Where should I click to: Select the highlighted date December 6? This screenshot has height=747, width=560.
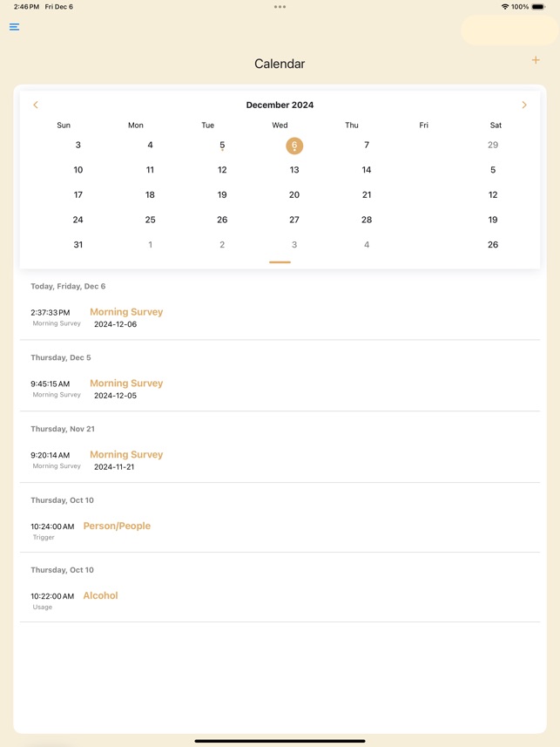(x=294, y=146)
